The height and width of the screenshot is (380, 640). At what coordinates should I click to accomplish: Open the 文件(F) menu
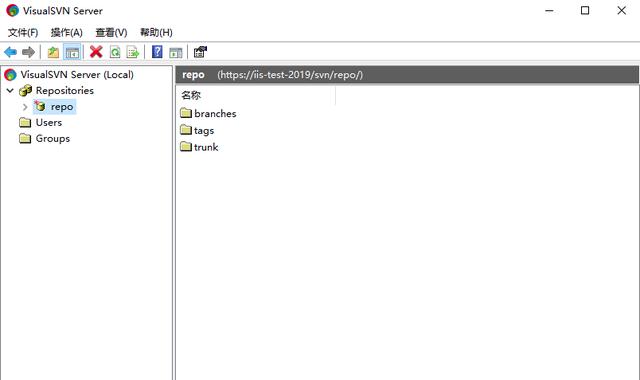point(23,32)
